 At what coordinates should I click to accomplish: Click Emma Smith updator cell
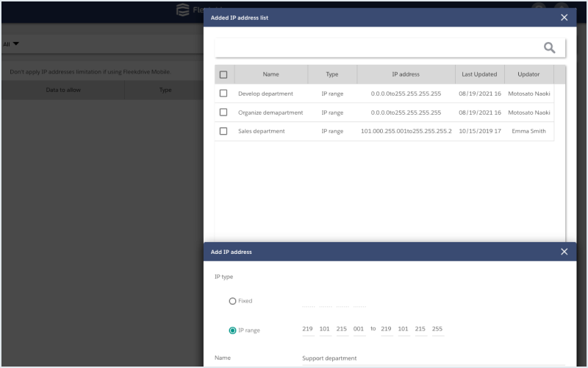(528, 131)
